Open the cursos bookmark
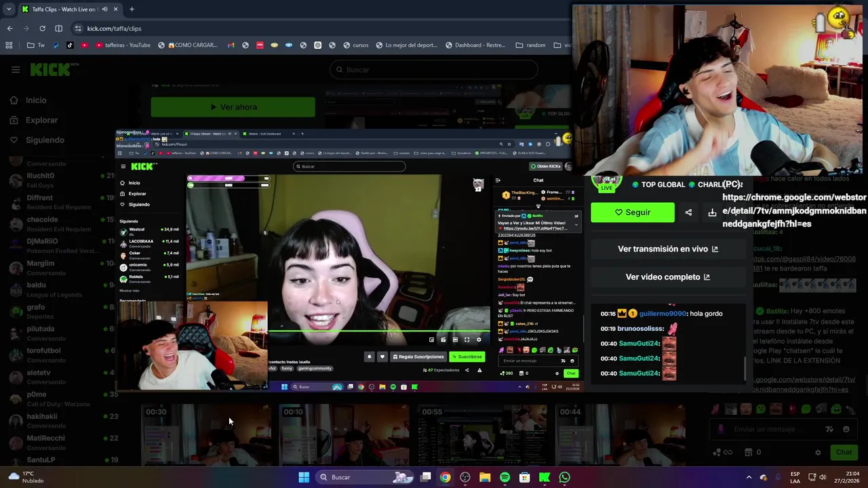This screenshot has width=868, height=488. pos(356,45)
